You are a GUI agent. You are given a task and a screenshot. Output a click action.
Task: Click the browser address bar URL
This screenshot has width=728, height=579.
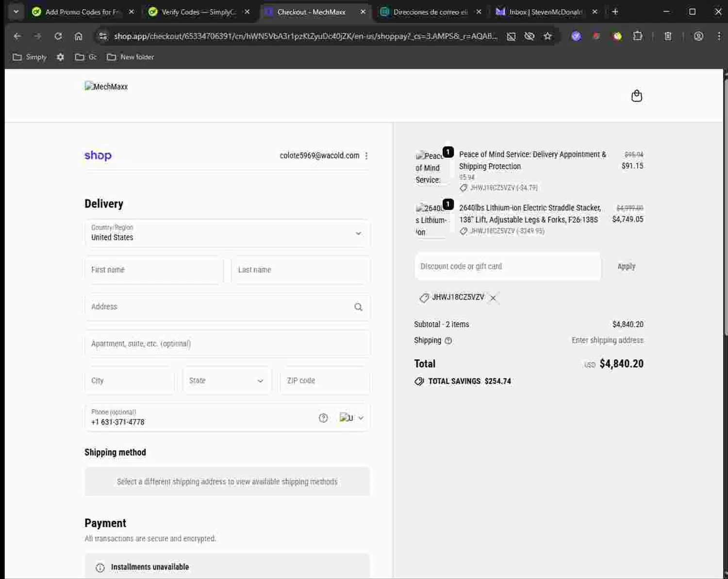pos(306,36)
